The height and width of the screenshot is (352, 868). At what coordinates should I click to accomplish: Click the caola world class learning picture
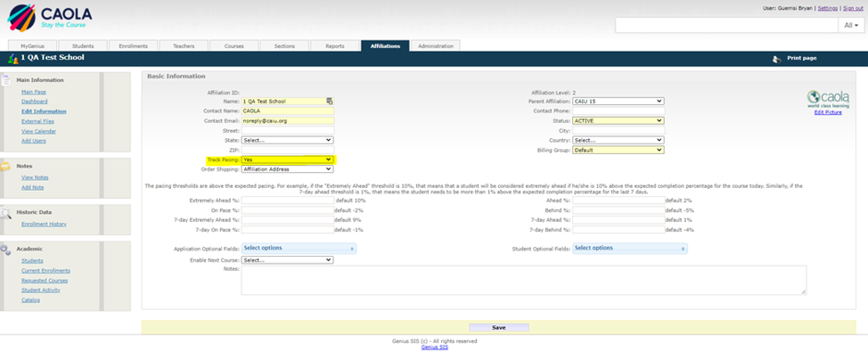pos(828,100)
